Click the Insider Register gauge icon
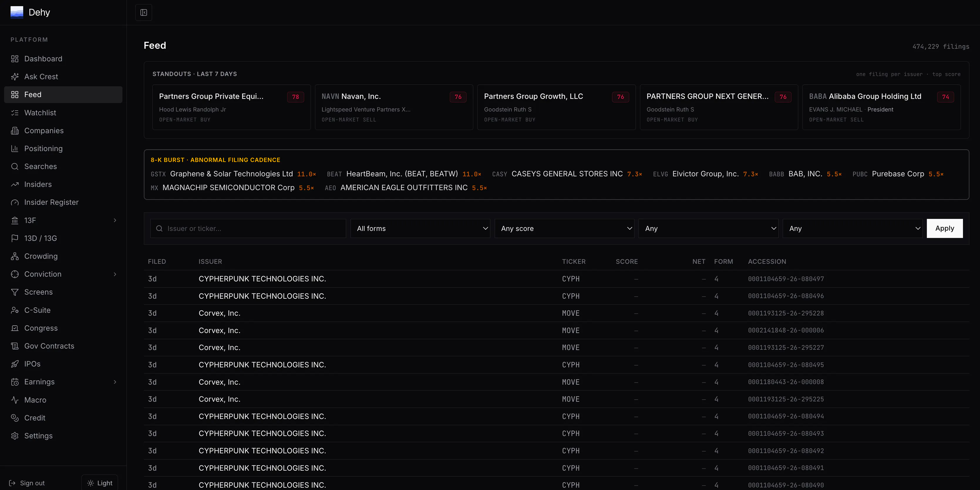Image resolution: width=980 pixels, height=490 pixels. 15,202
